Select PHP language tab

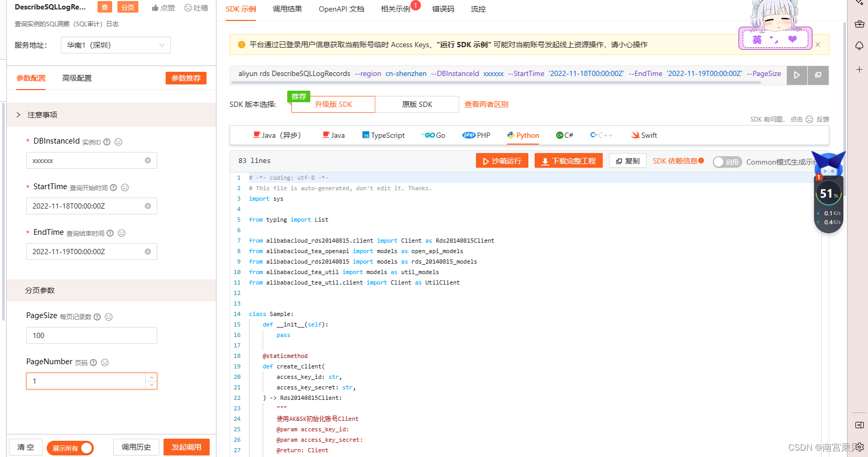pos(476,135)
